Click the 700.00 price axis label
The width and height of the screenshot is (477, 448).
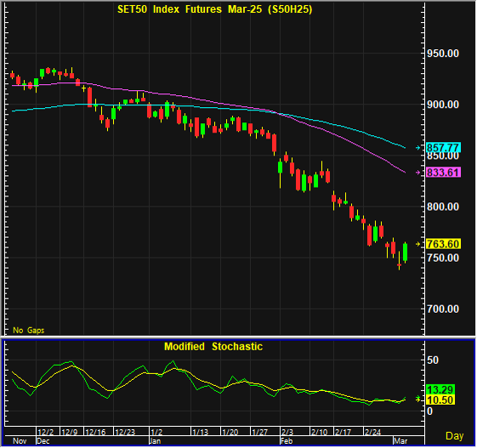[443, 309]
